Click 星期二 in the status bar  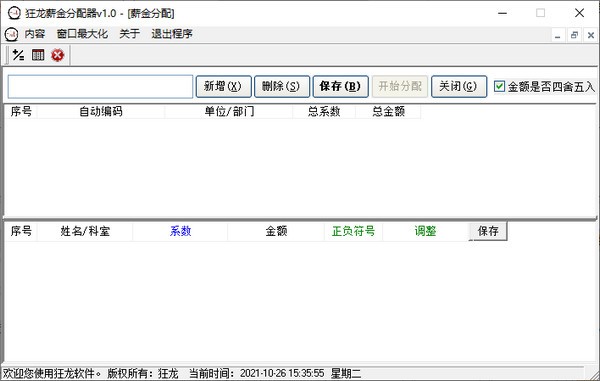point(346,373)
